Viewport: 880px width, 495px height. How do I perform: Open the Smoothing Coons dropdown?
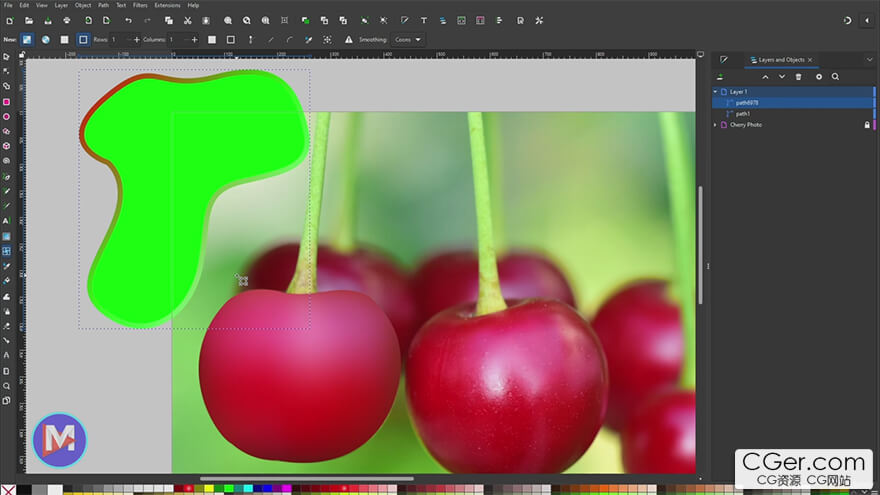tap(407, 40)
